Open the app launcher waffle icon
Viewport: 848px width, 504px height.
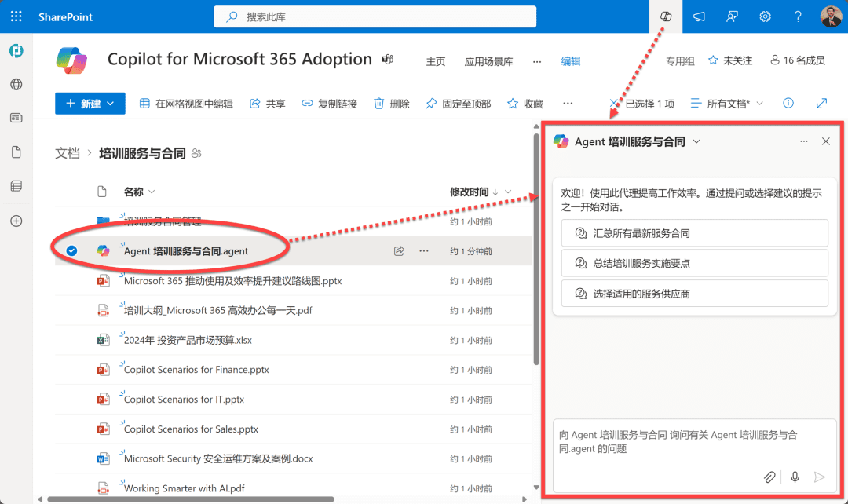click(x=16, y=16)
